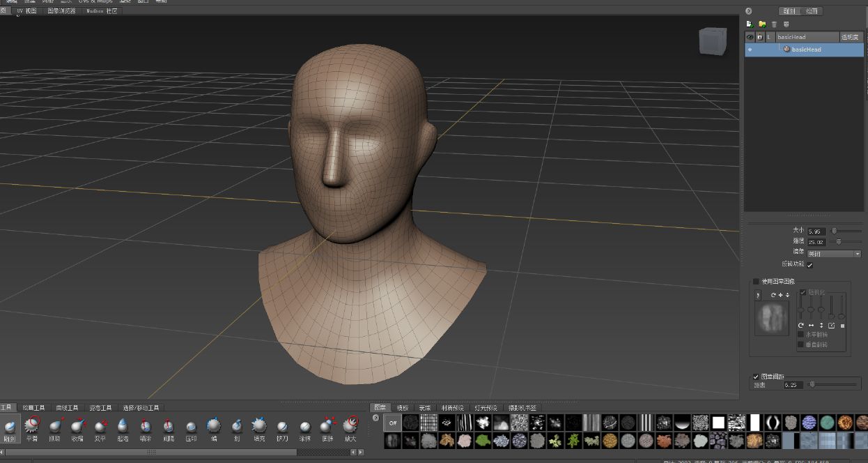Viewport: 868px width, 463px height.
Task: Click the 大小 value field 5.95
Action: pos(816,231)
